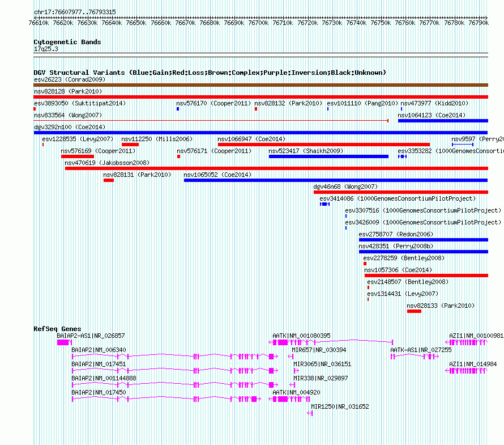Select the MIR657|NR_030394 gene label
The width and height of the screenshot is (504, 445).
(x=319, y=350)
